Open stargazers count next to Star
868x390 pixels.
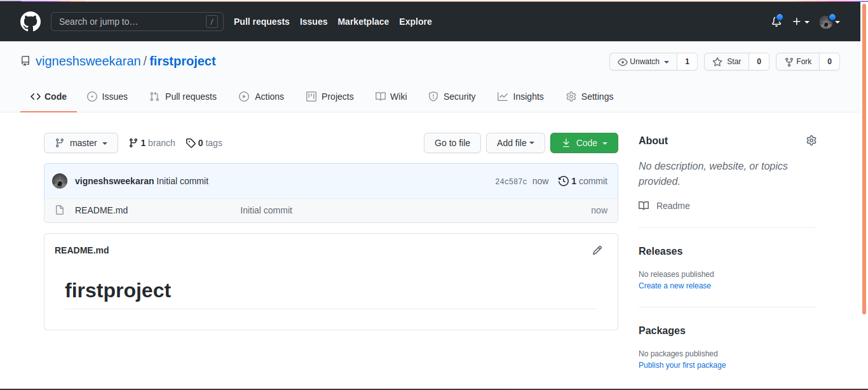click(x=759, y=62)
